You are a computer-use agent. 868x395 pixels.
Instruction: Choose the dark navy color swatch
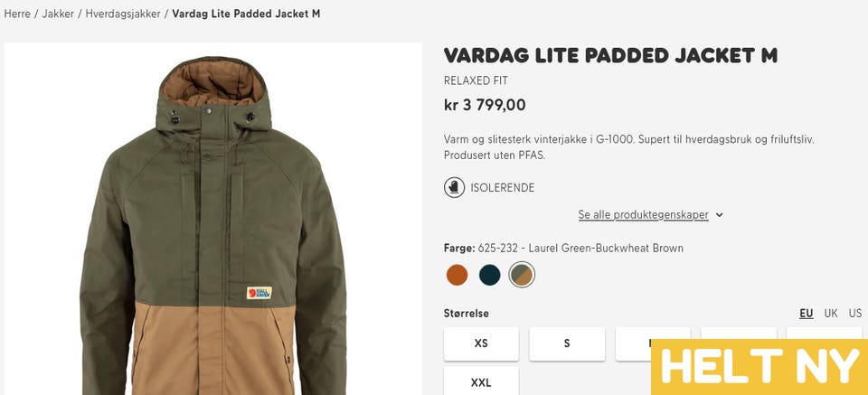click(489, 275)
